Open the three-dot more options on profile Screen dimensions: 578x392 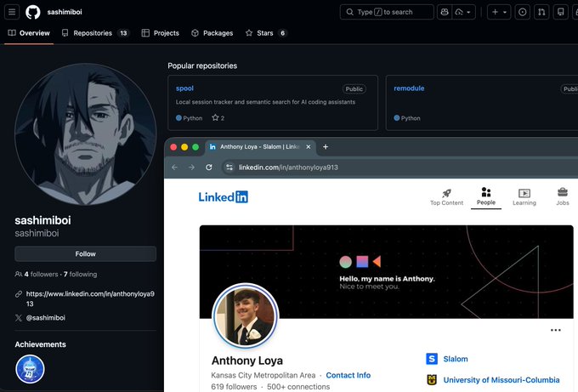556,330
